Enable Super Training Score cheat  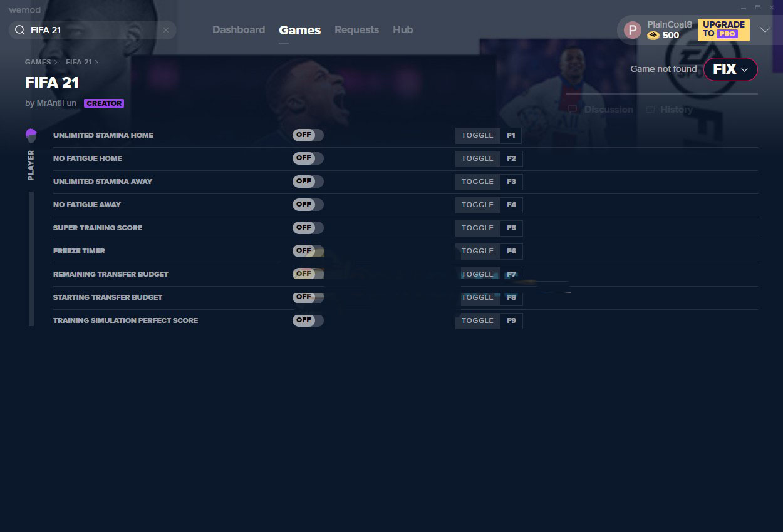tap(308, 228)
